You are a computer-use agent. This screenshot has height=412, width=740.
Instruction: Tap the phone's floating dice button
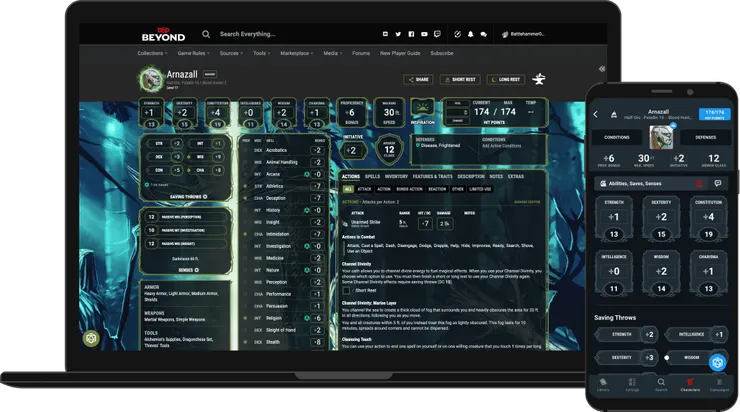coord(718,362)
